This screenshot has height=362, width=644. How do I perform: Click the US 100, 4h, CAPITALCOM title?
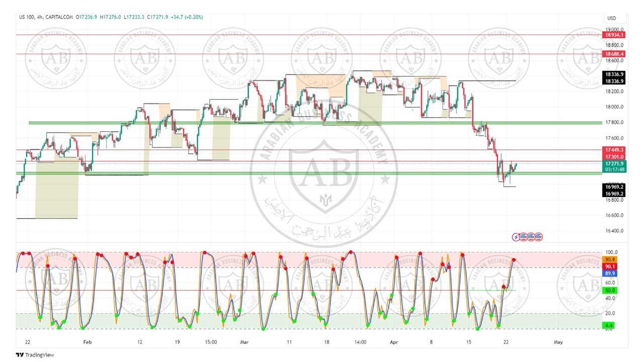[46, 17]
